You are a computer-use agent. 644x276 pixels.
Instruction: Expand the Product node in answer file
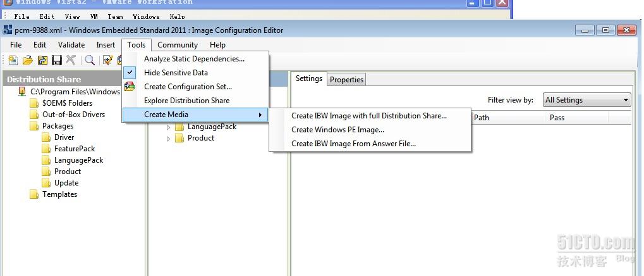pos(168,139)
